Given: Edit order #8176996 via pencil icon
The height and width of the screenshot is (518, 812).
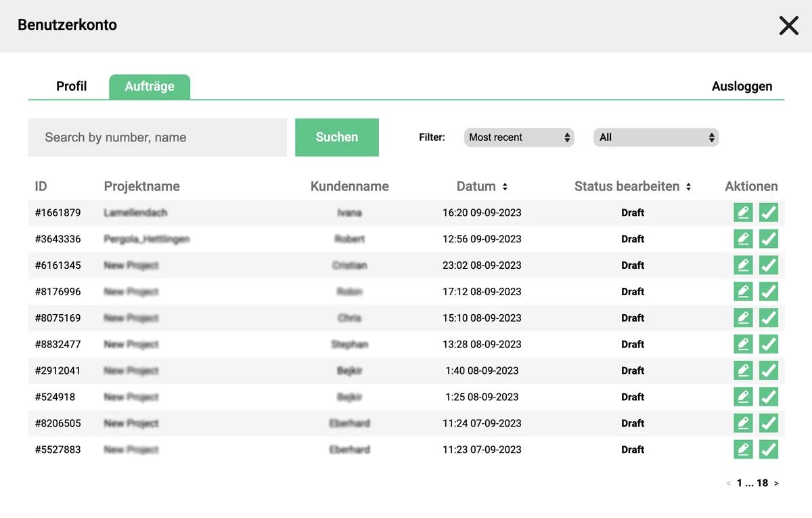Looking at the screenshot, I should (743, 292).
